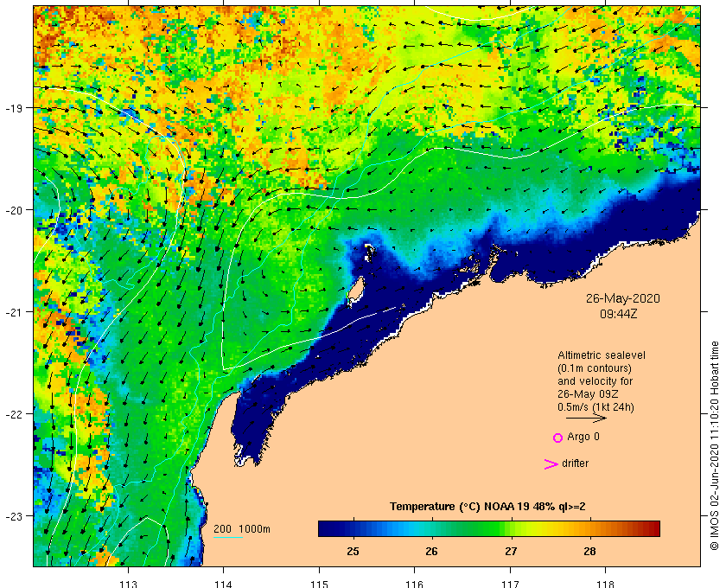
Task: Click the temperature colorbar gradient
Action: tap(489, 528)
